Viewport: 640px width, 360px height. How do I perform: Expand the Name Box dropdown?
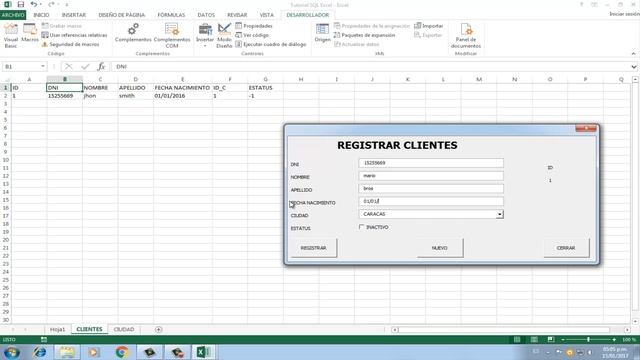coord(43,67)
